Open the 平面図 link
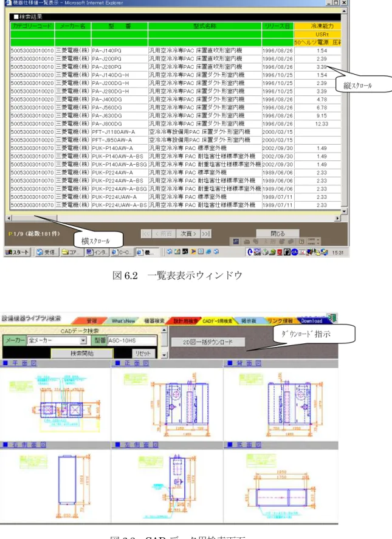 point(24,363)
